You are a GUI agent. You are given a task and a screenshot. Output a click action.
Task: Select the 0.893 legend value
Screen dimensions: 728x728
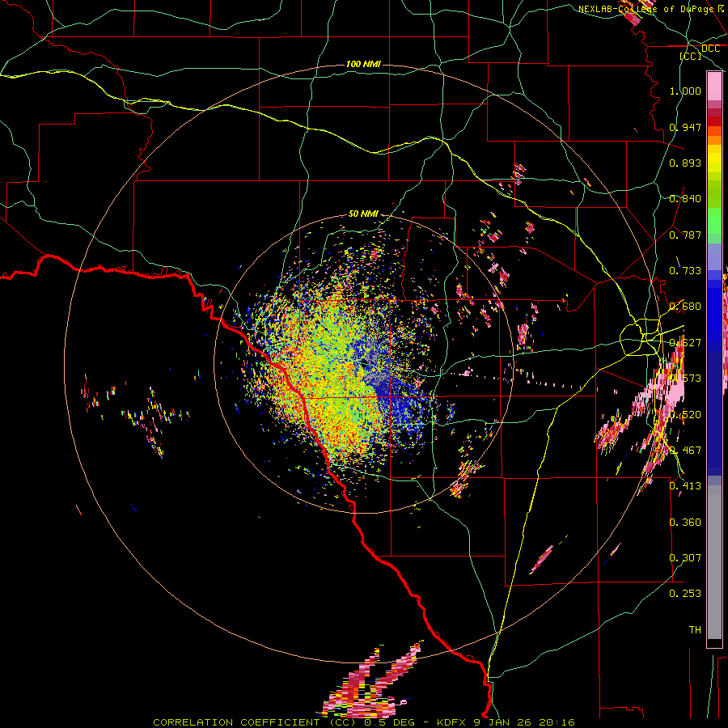click(685, 163)
